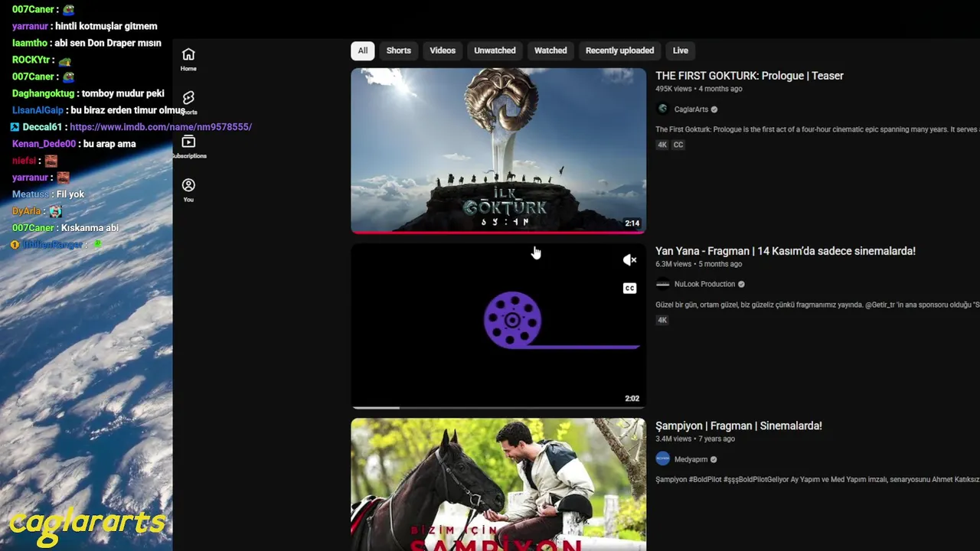Click the CC badge under First Gokturk
Viewport: 980px width, 551px height.
tap(678, 145)
